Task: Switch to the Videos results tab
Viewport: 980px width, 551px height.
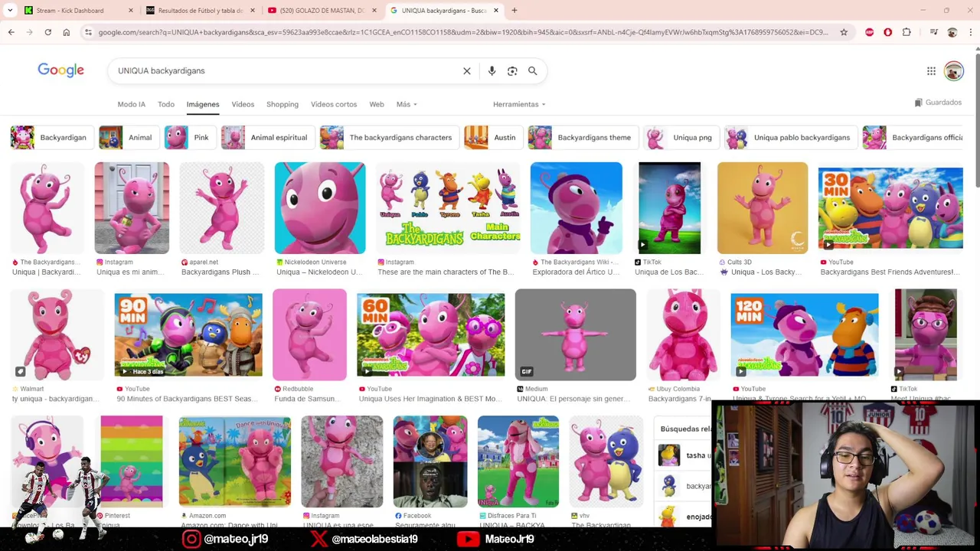Action: 243,104
